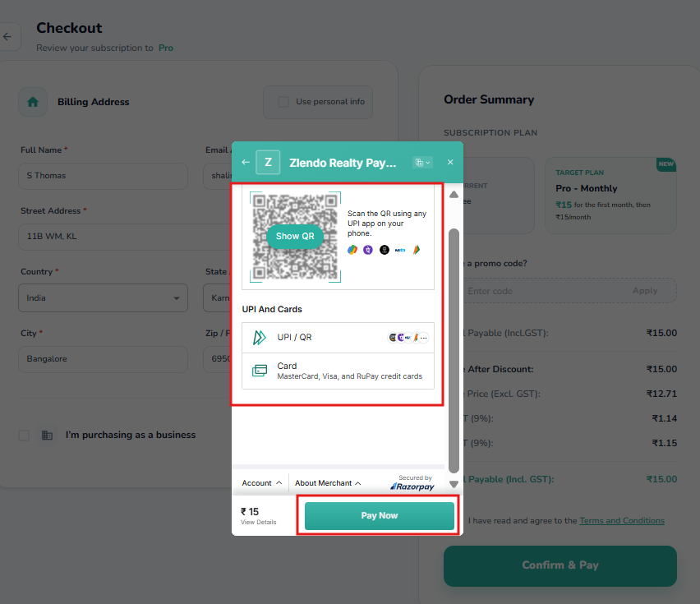Click the popup scrollbar down arrow
Image resolution: width=700 pixels, height=604 pixels.
454,484
